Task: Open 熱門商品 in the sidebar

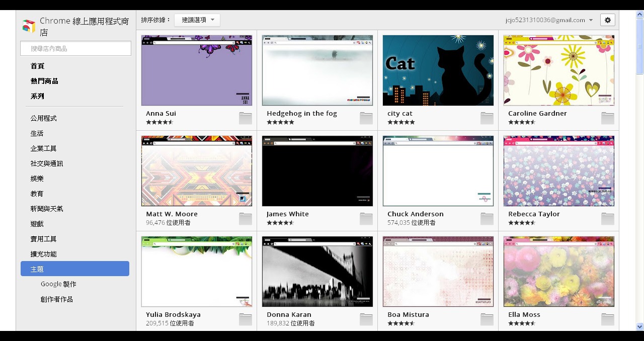Action: [44, 81]
